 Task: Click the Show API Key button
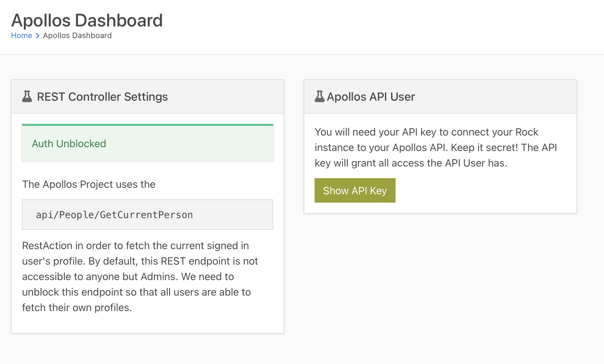355,190
